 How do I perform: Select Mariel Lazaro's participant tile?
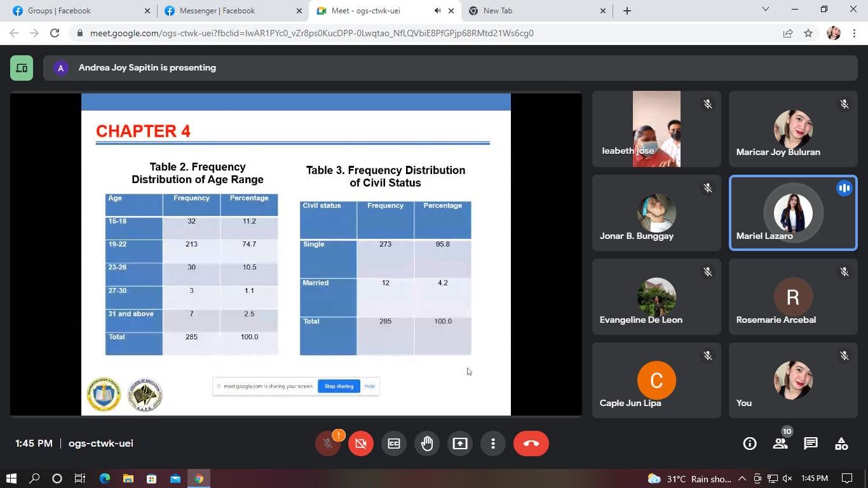793,213
